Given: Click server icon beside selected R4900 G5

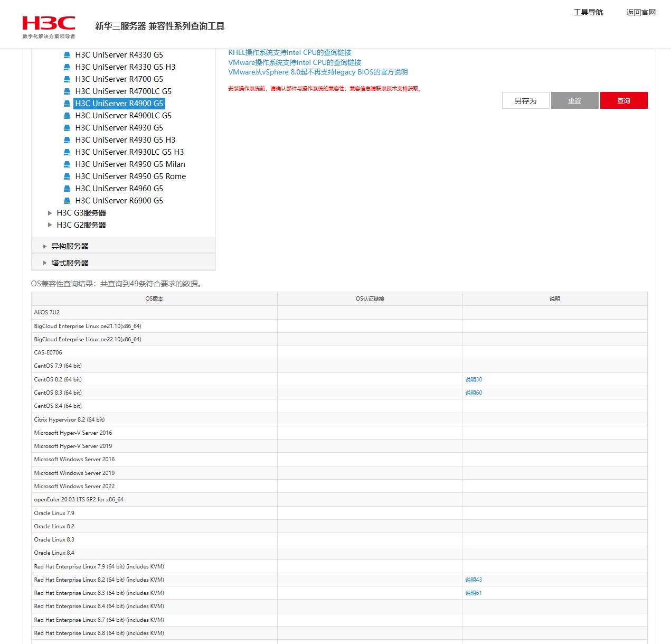Looking at the screenshot, I should (x=67, y=104).
